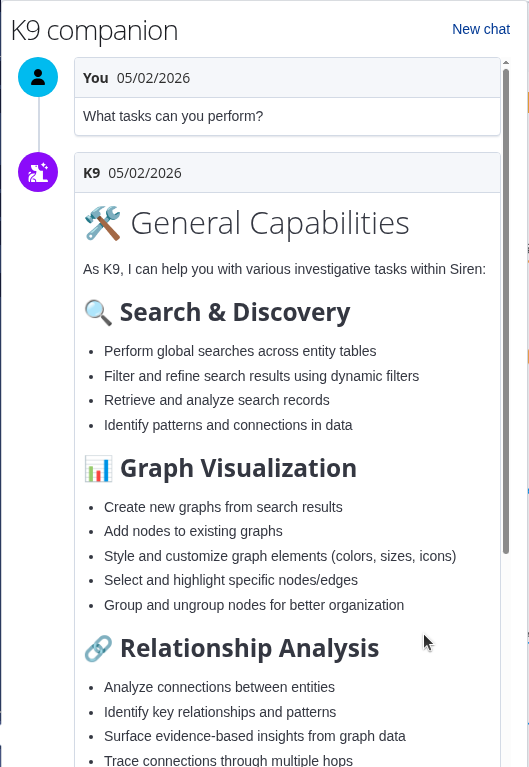Click the chain link Relationship Analysis icon
Screen dimensions: 529x767
click(x=98, y=649)
